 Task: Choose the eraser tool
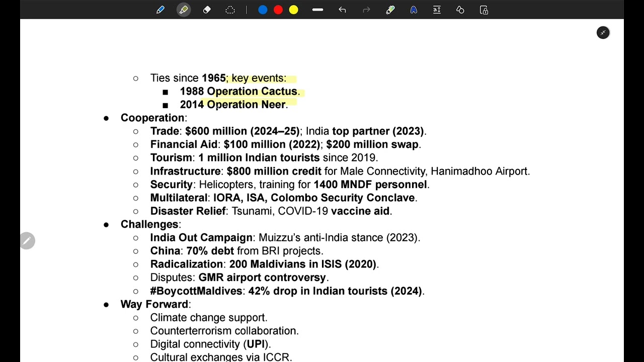(207, 10)
